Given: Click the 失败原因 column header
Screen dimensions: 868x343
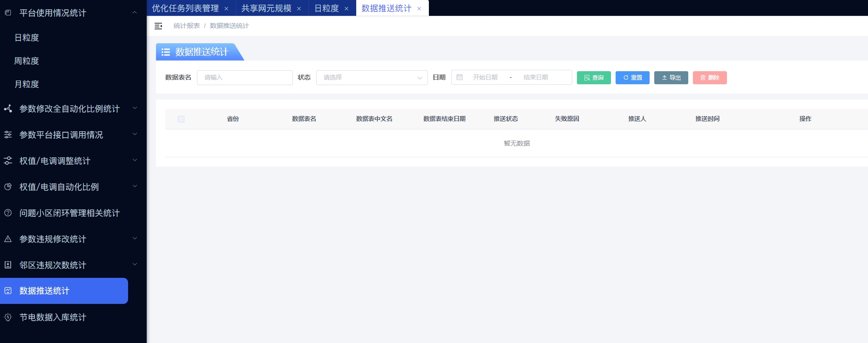Looking at the screenshot, I should [x=567, y=119].
